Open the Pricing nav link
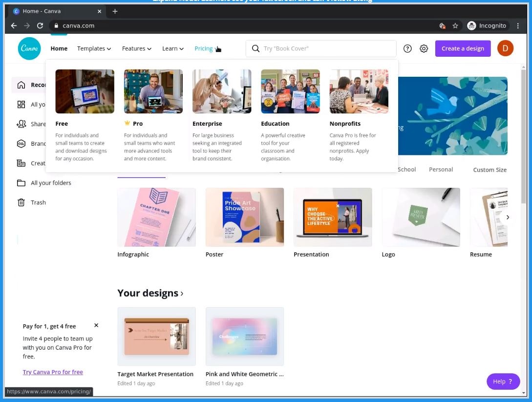The image size is (532, 402). click(204, 48)
